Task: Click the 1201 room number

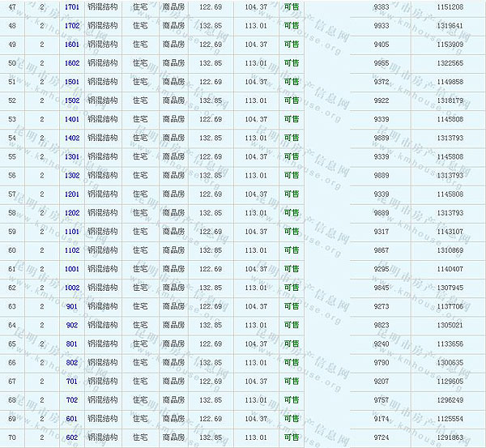Action: (72, 194)
